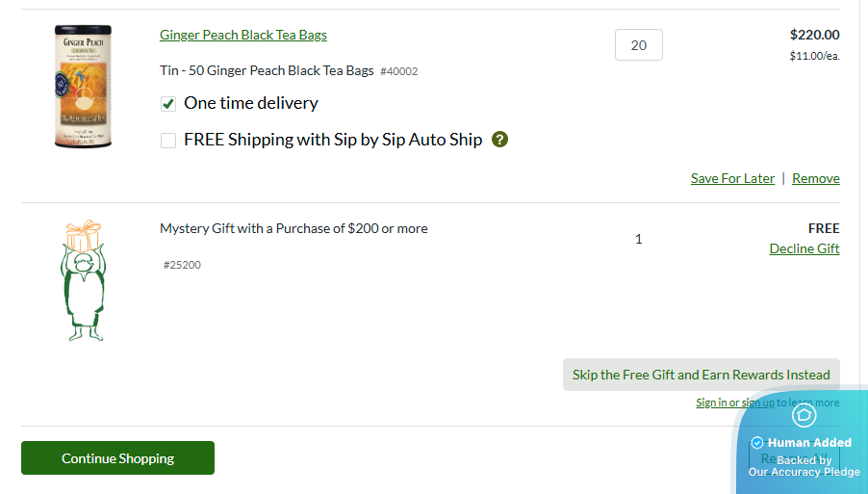
Task: Click the house icon in Human Added badge
Action: 804,415
